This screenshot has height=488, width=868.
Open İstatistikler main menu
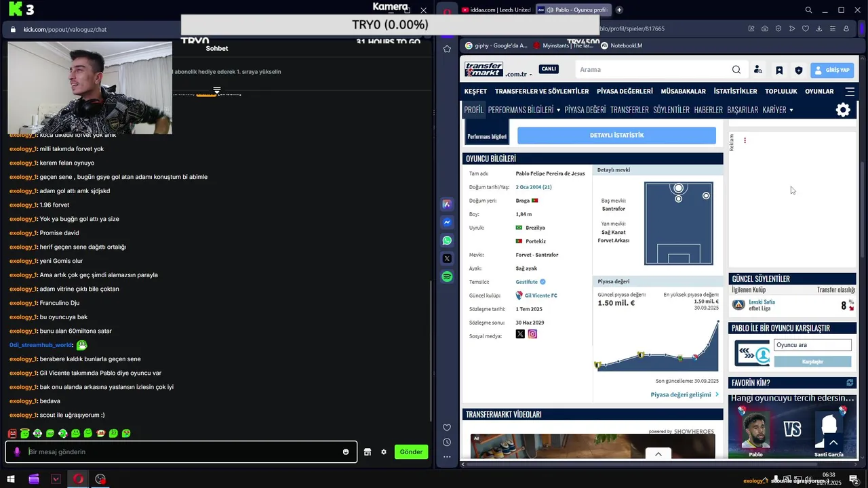735,91
